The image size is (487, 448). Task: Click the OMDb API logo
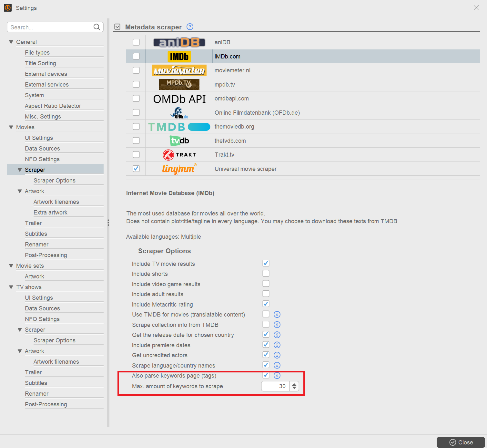179,99
